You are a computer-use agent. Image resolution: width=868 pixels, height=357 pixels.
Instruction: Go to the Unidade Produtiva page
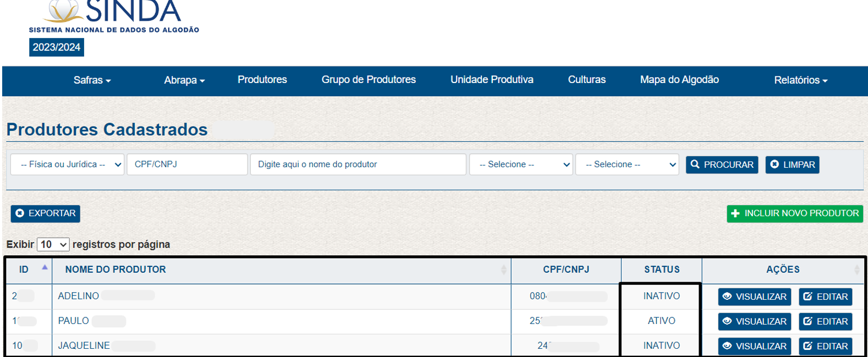point(492,80)
